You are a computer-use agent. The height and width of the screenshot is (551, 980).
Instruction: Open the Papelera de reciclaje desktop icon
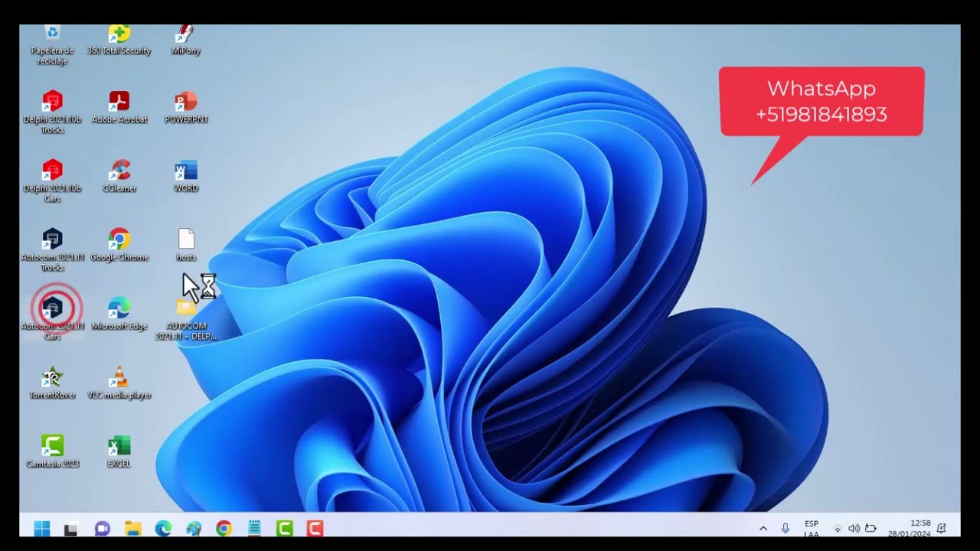click(x=52, y=45)
